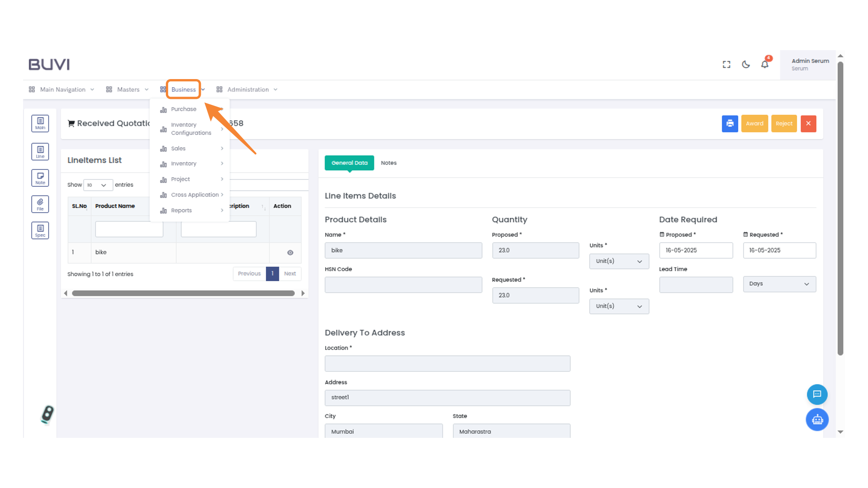Click the Reject button
The image size is (868, 488).
pos(784,124)
